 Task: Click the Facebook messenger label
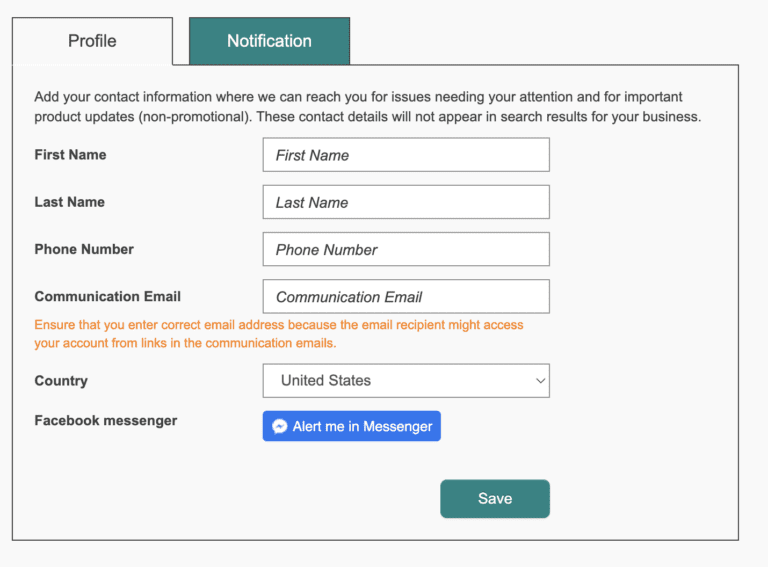tap(106, 421)
